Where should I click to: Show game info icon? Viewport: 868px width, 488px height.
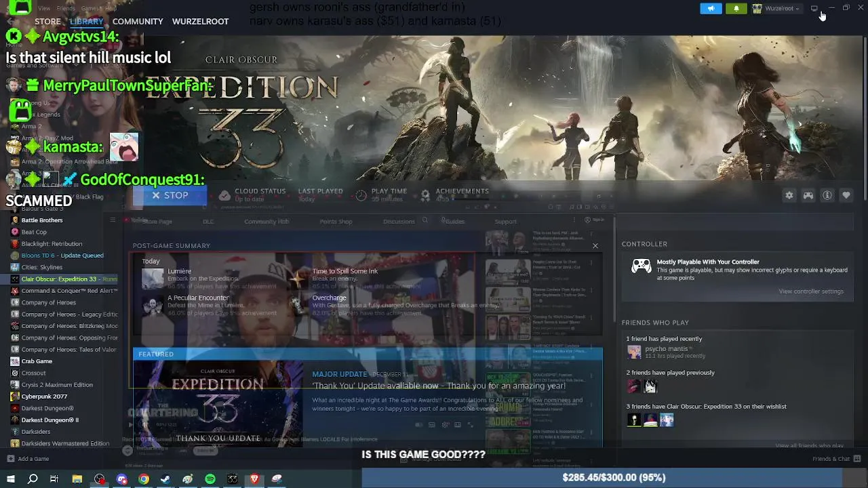coord(827,195)
